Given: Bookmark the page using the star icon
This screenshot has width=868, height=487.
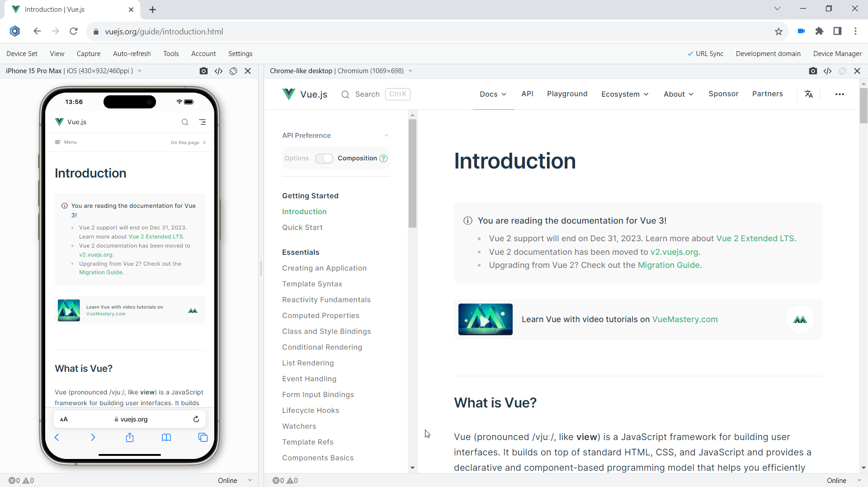Looking at the screenshot, I should pos(778,31).
